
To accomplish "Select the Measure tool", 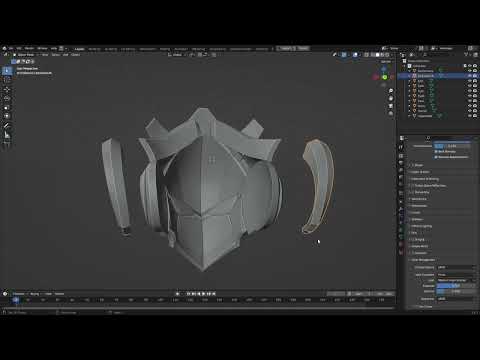I will pos(7,135).
